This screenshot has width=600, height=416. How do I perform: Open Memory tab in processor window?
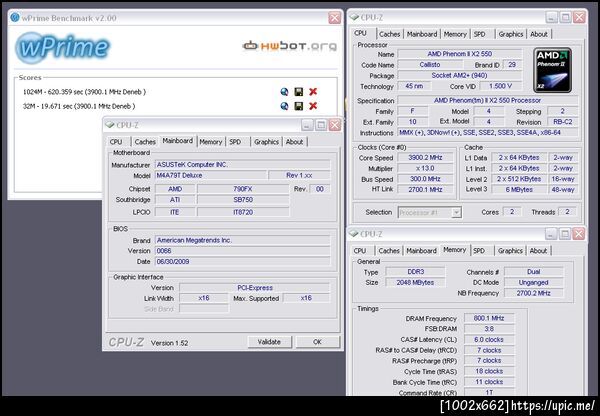[x=455, y=34]
